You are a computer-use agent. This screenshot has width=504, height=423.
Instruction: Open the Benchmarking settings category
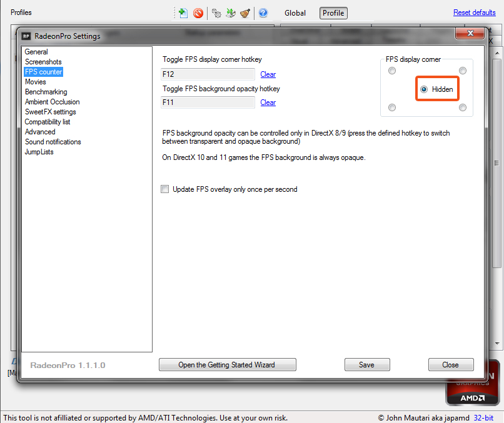coord(46,92)
